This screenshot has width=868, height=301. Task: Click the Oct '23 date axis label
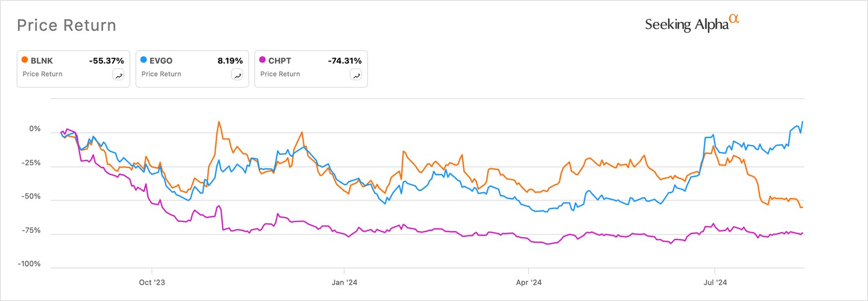pos(153,281)
